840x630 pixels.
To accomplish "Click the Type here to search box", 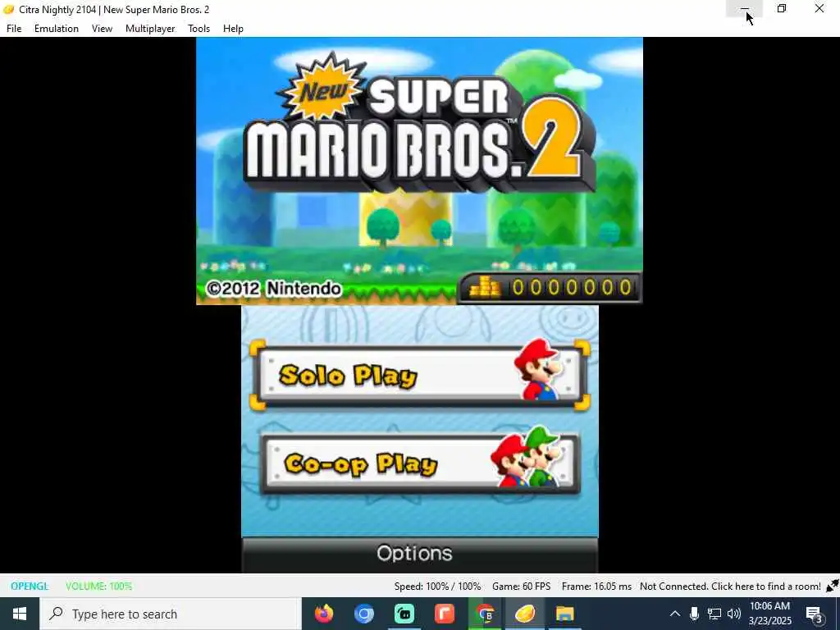I will click(171, 614).
